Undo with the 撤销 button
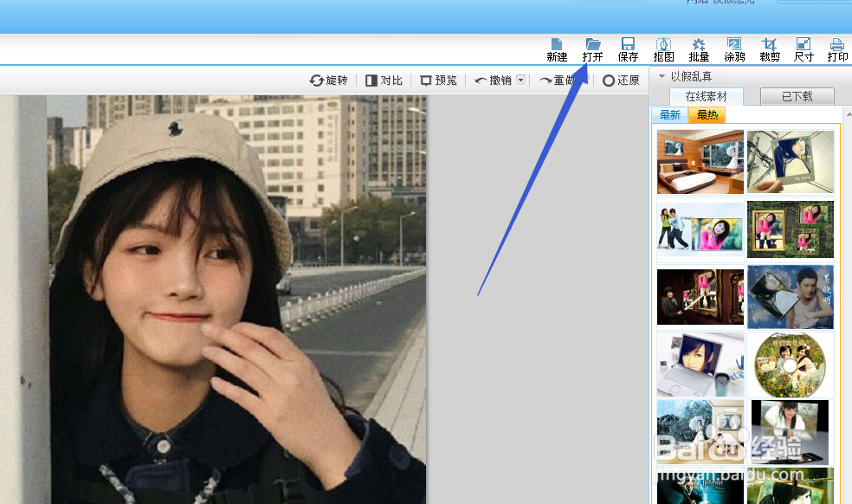The height and width of the screenshot is (504, 852). coord(494,81)
